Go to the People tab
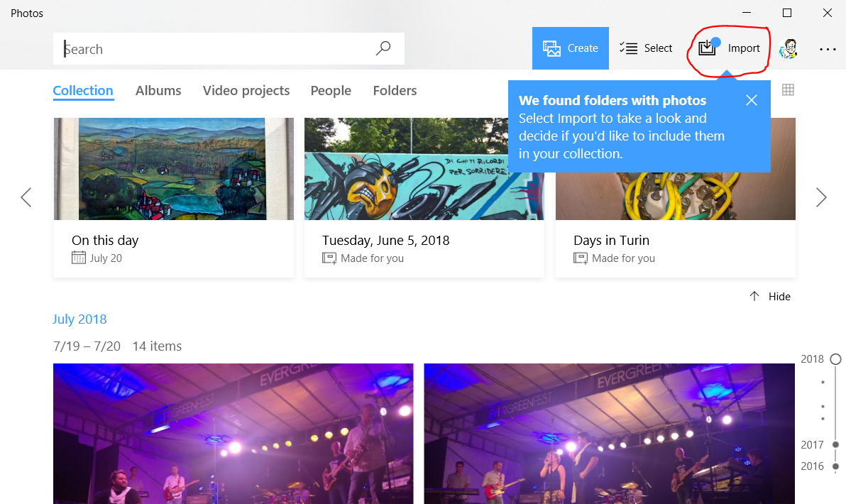846x504 pixels. 331,91
